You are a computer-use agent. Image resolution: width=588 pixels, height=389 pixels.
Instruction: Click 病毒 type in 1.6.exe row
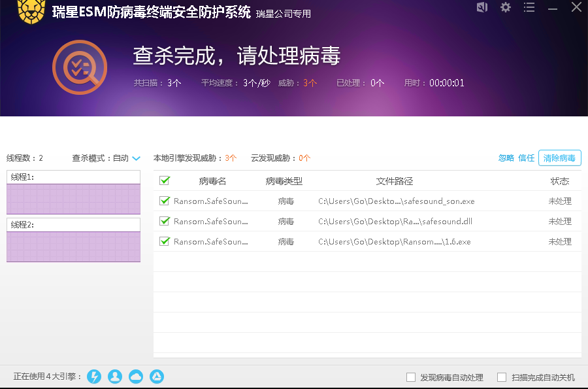coord(286,242)
